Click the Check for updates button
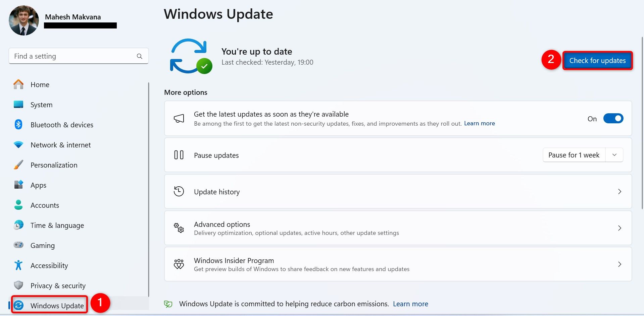The height and width of the screenshot is (316, 644). [597, 61]
